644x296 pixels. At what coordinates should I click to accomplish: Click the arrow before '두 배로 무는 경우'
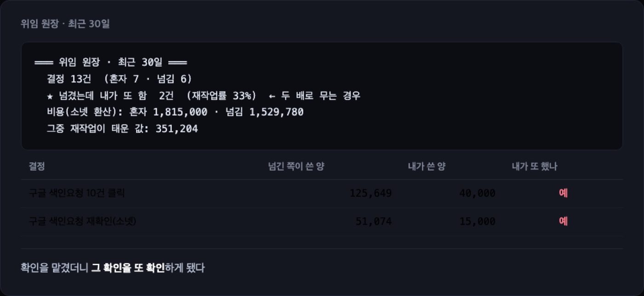pyautogui.click(x=272, y=96)
